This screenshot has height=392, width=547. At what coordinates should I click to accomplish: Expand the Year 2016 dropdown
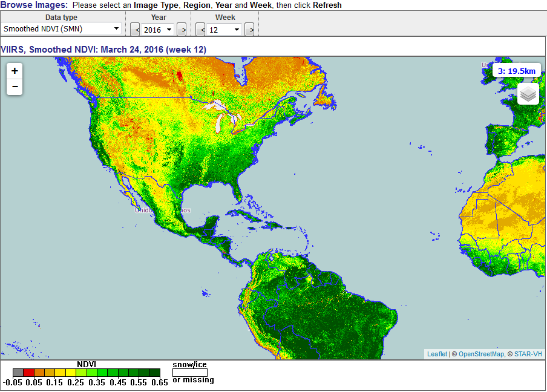pyautogui.click(x=159, y=29)
